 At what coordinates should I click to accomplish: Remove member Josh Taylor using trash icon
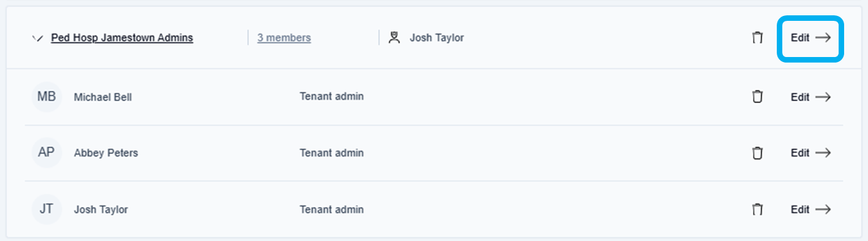pyautogui.click(x=757, y=209)
